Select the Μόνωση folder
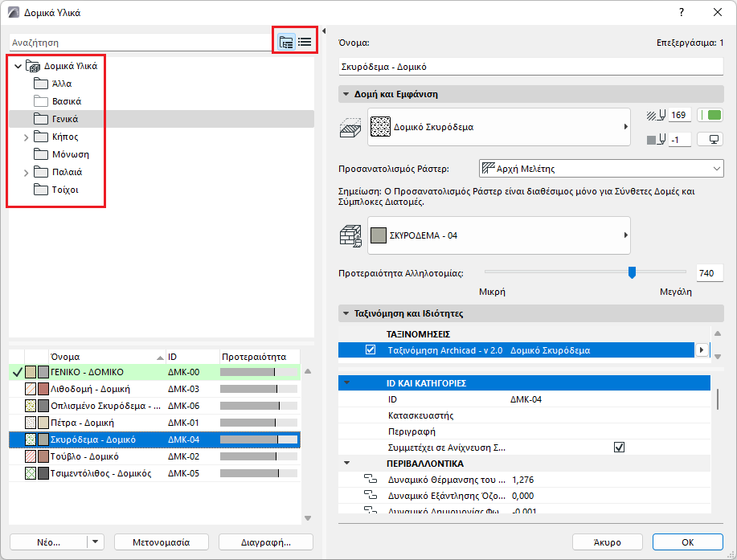Viewport: 737px width, 560px height. click(71, 154)
